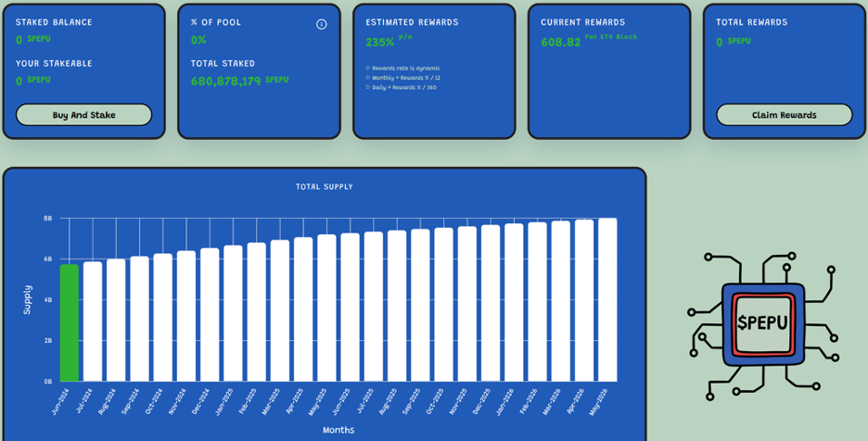The image size is (868, 441).
Task: Click the % of Pool info icon
Action: point(322,24)
